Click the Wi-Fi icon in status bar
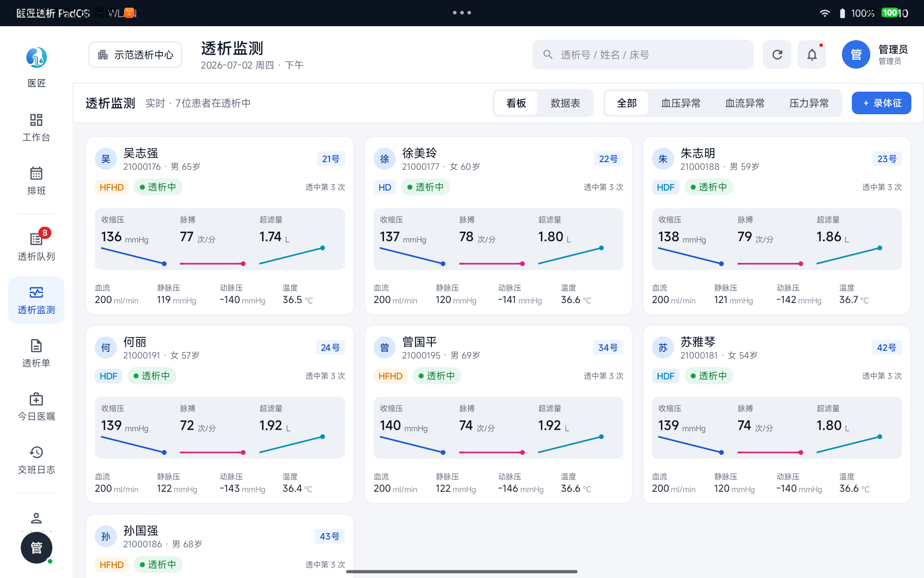924x578 pixels. [824, 13]
